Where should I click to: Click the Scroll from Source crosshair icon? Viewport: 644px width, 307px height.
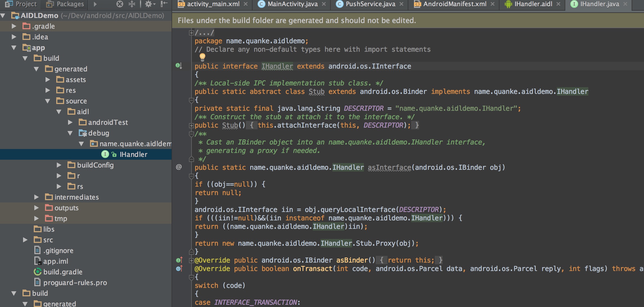click(x=120, y=4)
